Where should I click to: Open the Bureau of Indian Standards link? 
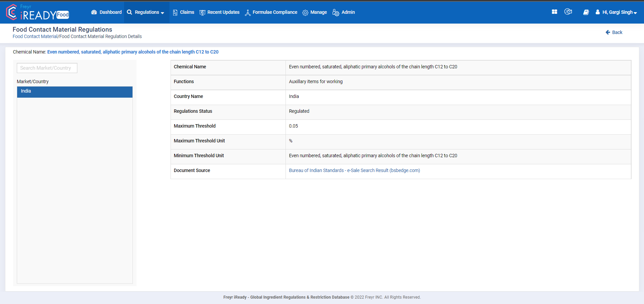coord(354,170)
